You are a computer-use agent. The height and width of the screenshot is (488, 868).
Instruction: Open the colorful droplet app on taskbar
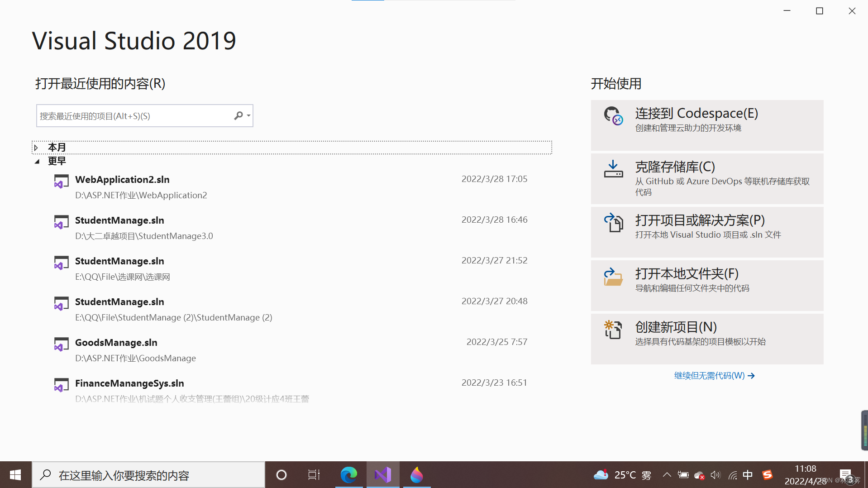[x=417, y=475]
